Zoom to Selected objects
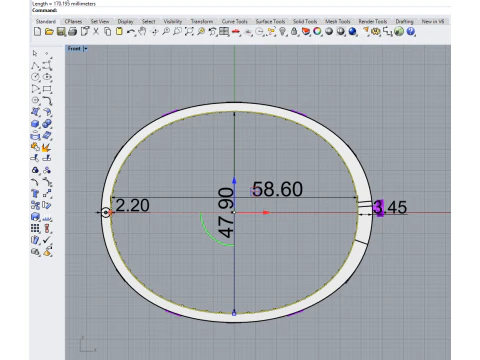This screenshot has height=360, width=480. [x=201, y=32]
